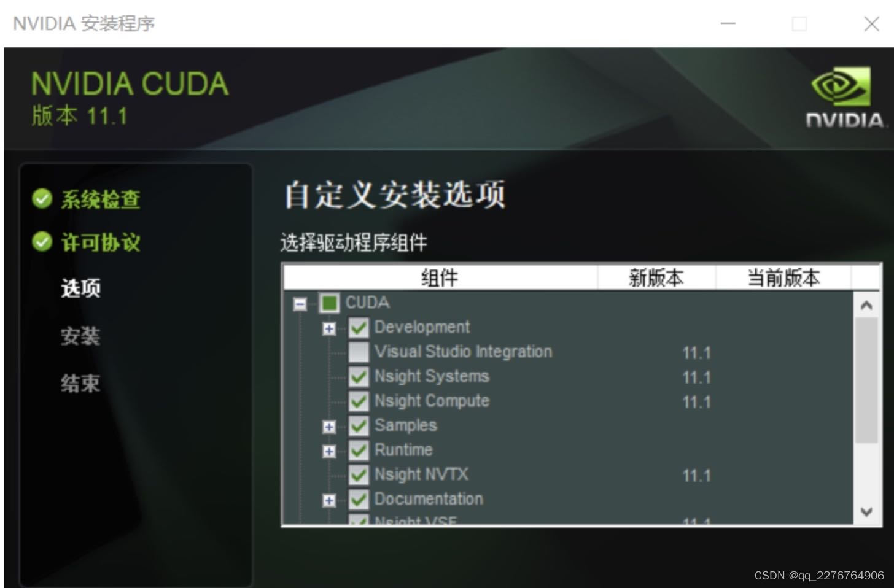Click the 结束 step in sidebar

[80, 384]
